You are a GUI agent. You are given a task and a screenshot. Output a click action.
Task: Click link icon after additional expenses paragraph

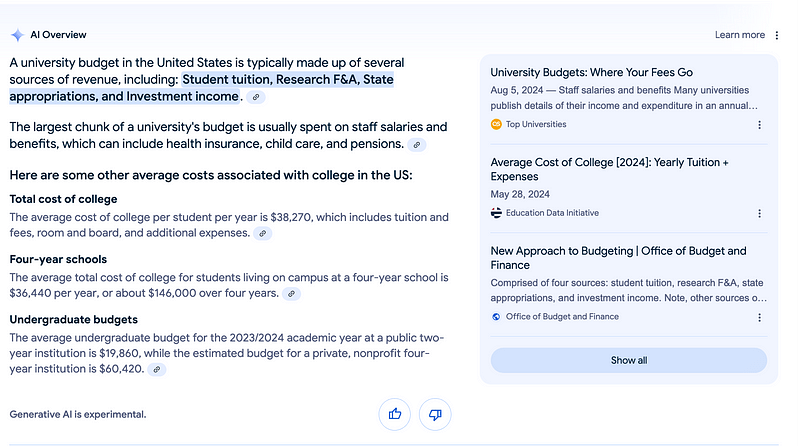262,233
